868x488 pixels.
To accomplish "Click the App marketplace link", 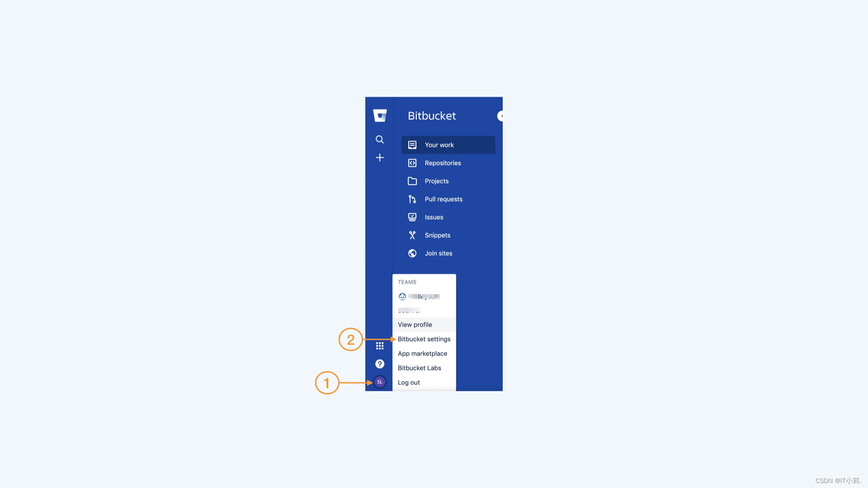I will 423,353.
